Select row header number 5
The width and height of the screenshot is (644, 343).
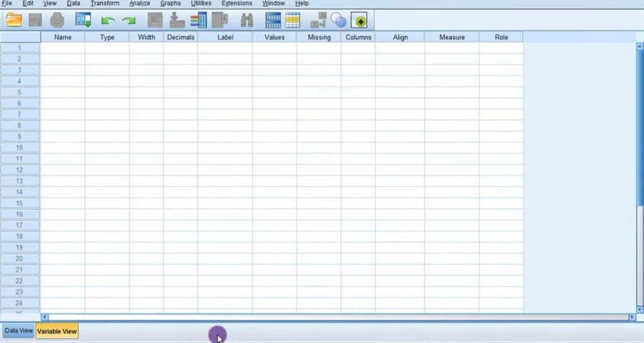coord(19,92)
